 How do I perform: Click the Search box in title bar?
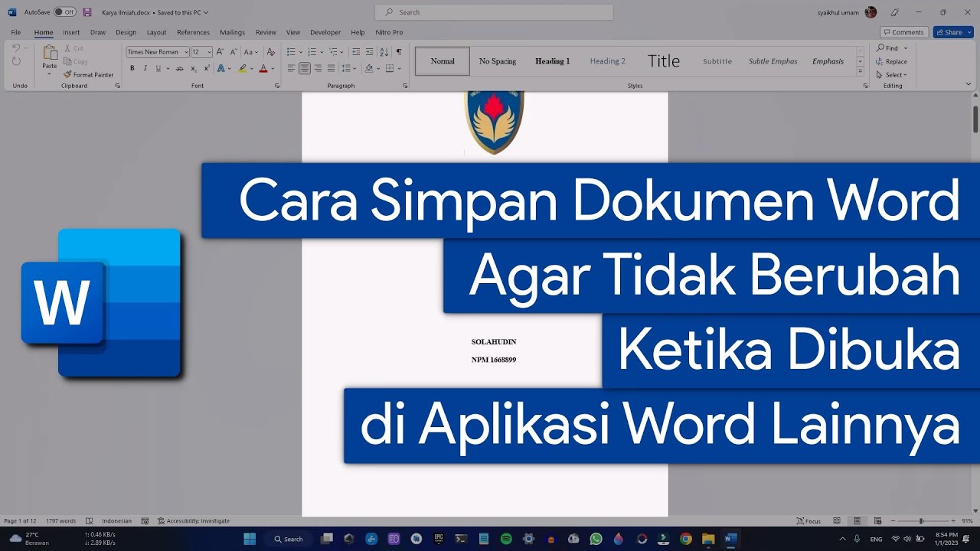click(x=494, y=12)
